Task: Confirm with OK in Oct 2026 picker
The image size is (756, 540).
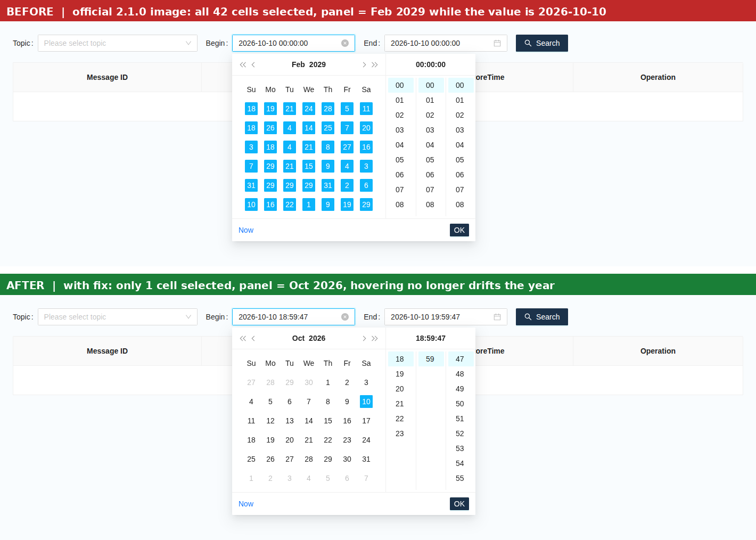Action: [459, 504]
